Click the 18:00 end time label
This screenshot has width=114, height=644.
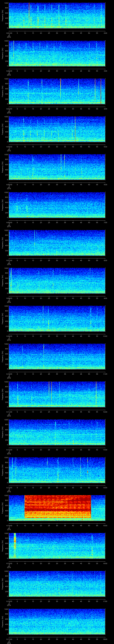[x=105, y=639]
